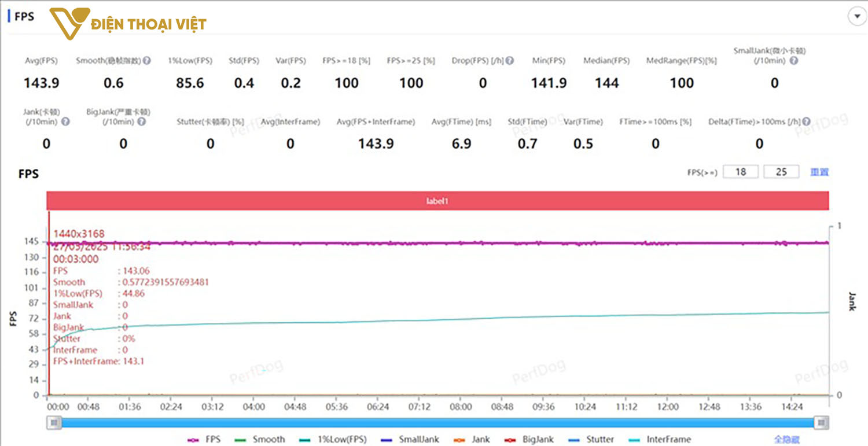The width and height of the screenshot is (868, 446).
Task: Toggle the BigJank legend entry
Action: [532, 440]
